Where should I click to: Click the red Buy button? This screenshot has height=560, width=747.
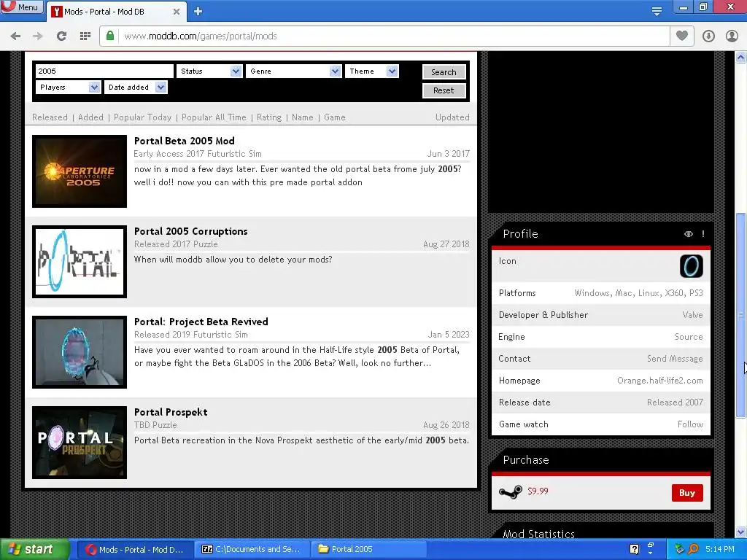pos(687,493)
